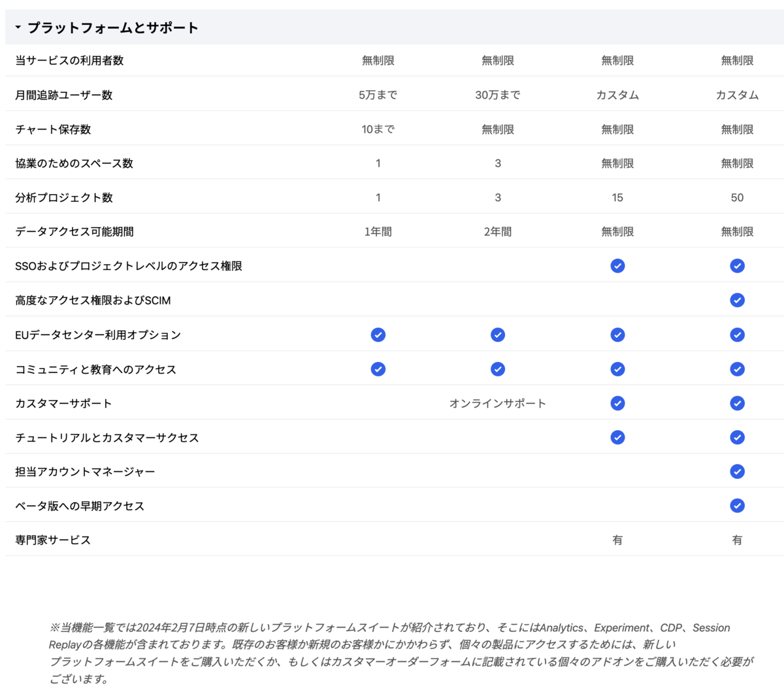Select the 専門家サービス row label
Image resolution: width=784 pixels, height=696 pixels.
click(x=53, y=540)
